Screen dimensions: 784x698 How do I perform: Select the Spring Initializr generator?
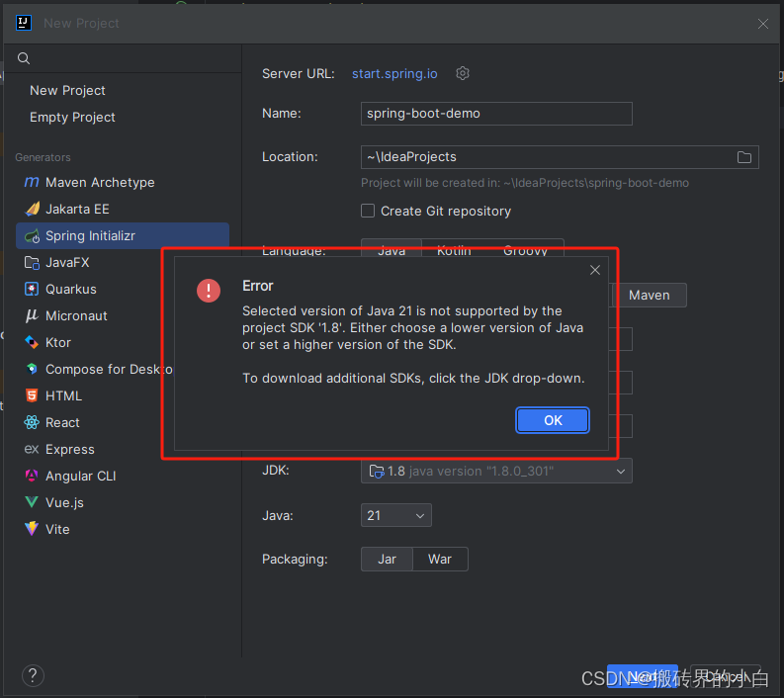pos(123,235)
